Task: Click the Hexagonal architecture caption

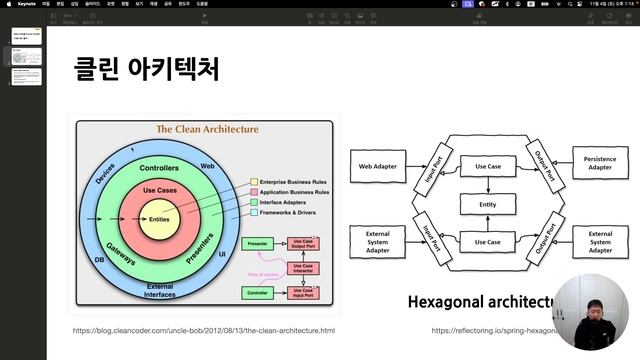Action: click(480, 302)
